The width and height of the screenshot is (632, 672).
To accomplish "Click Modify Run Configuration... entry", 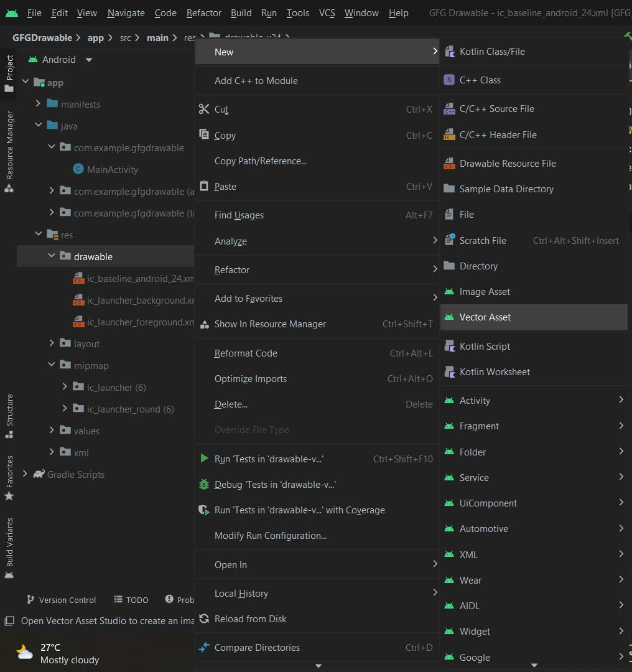I will click(x=317, y=535).
